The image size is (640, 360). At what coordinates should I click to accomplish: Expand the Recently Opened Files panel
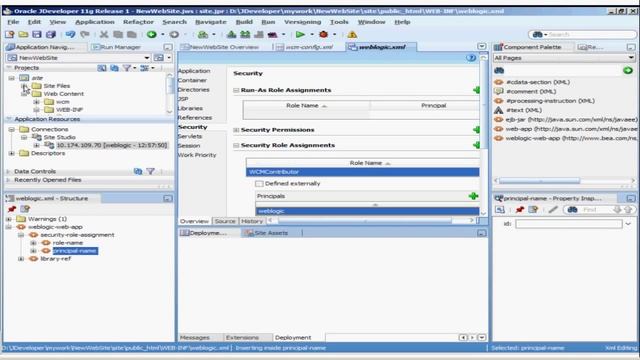coord(8,180)
